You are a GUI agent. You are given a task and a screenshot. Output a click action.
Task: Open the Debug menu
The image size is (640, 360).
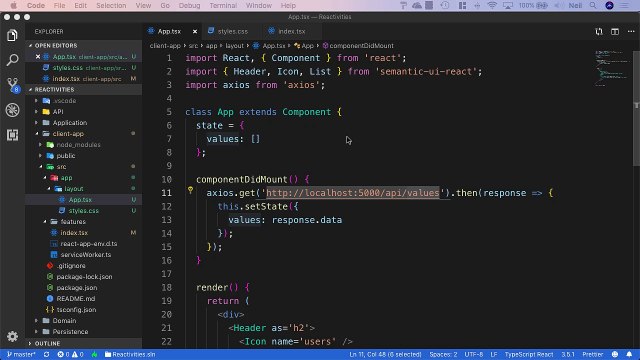pyautogui.click(x=189, y=5)
